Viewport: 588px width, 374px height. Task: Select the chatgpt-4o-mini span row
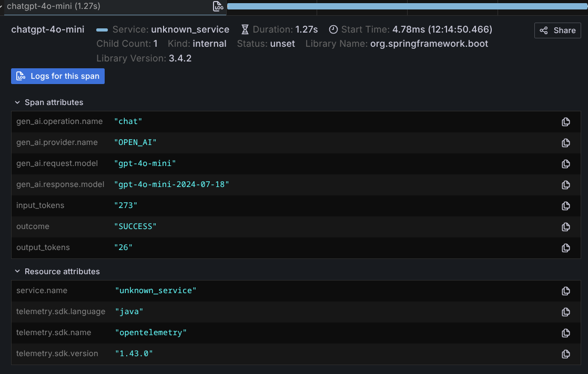tap(54, 6)
